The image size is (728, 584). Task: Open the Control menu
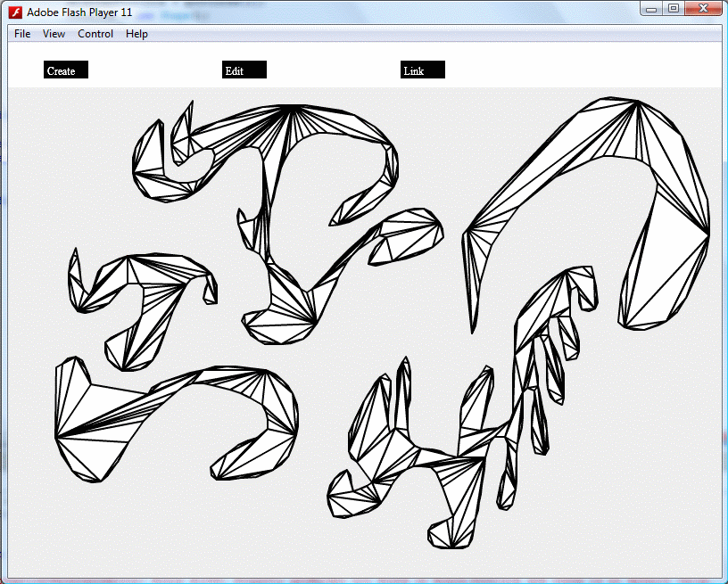pos(95,34)
